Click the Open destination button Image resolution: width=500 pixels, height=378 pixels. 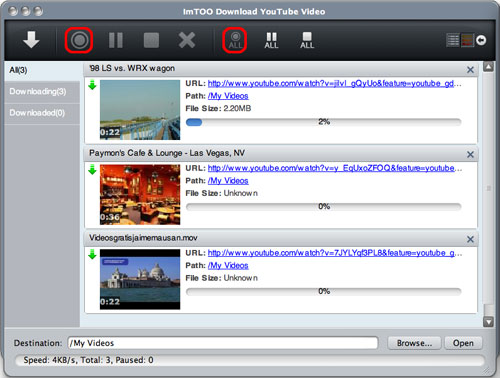tap(463, 343)
